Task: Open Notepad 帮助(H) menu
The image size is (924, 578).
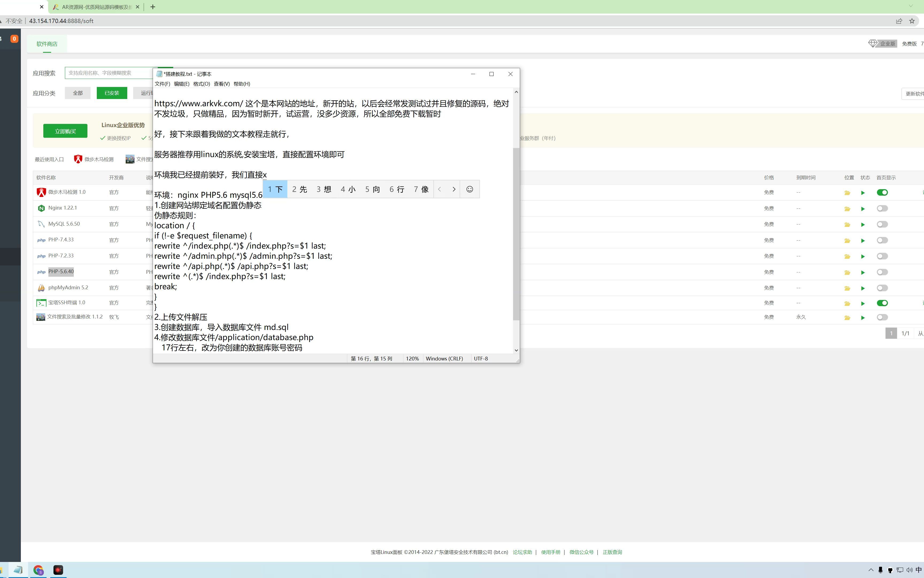Action: 242,84
